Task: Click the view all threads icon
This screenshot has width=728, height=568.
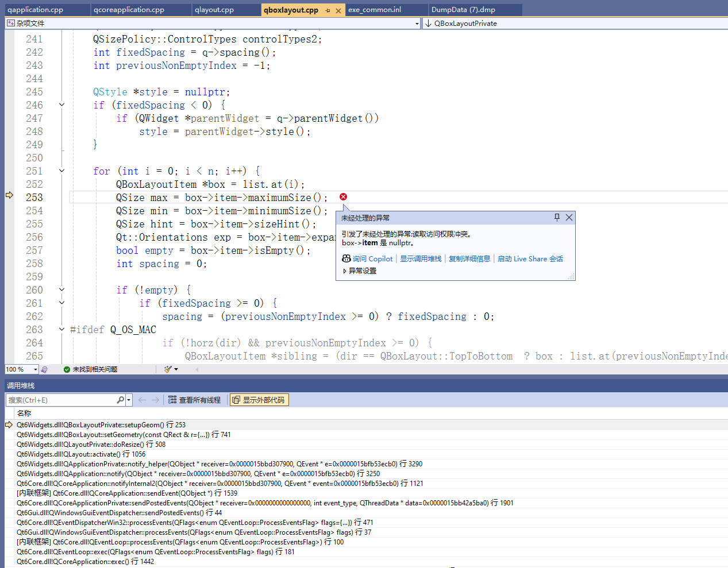Action: click(172, 400)
